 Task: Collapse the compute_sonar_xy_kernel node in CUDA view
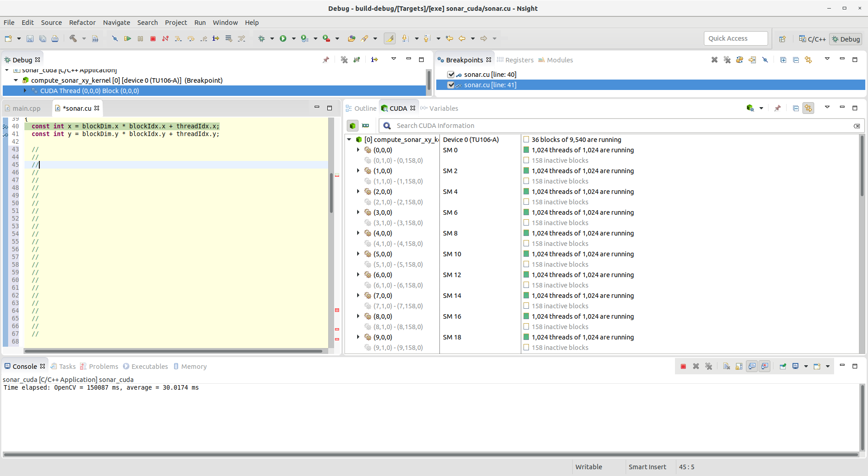(349, 140)
